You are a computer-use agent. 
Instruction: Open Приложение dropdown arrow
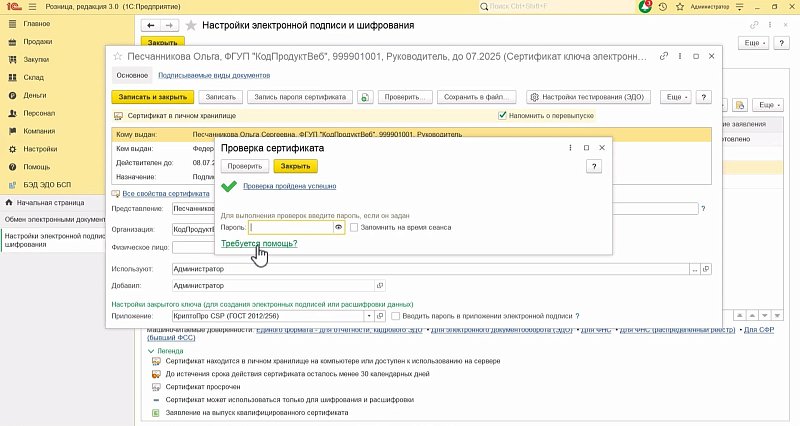tap(369, 316)
